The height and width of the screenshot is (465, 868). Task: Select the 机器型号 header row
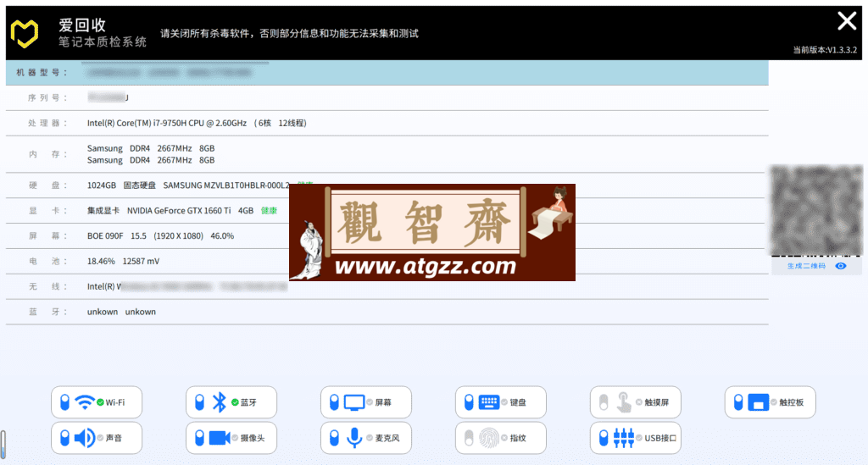[x=387, y=73]
